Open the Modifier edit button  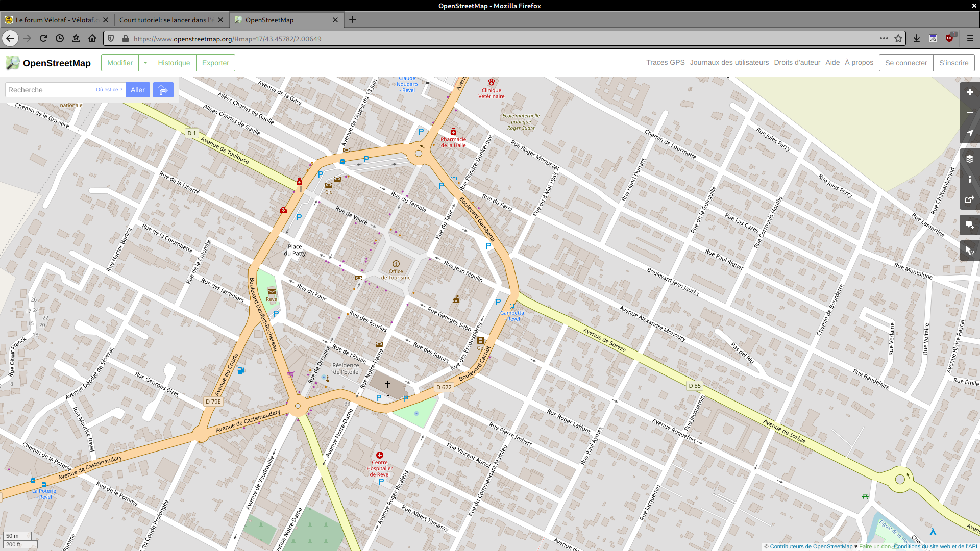120,63
